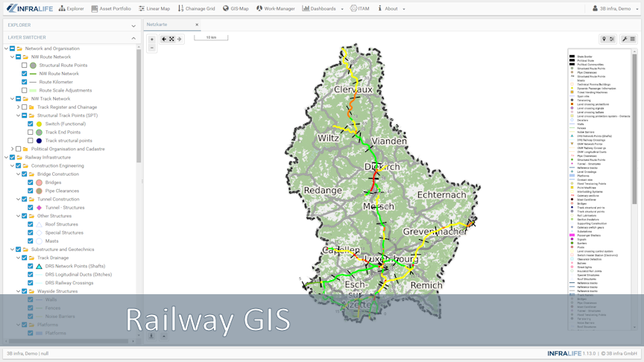
Task: Enable the Structural Route Points layer
Action: (x=25, y=66)
